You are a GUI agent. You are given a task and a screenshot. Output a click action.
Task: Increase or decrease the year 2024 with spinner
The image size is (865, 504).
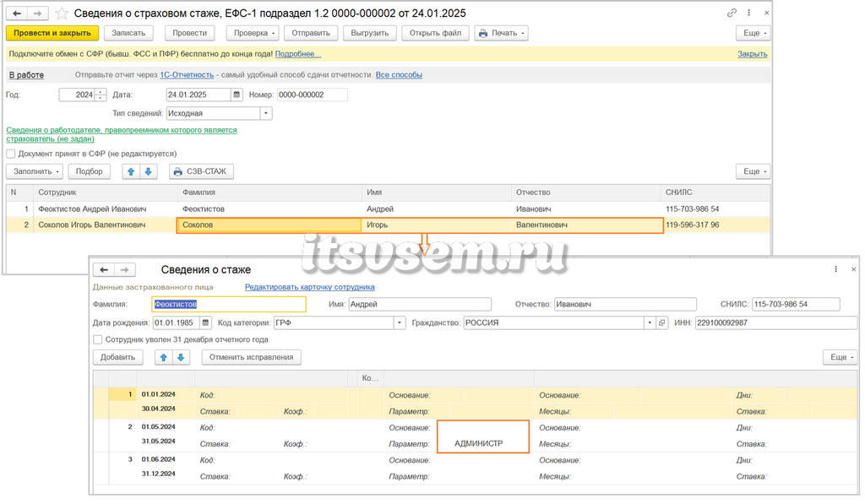pyautogui.click(x=101, y=95)
